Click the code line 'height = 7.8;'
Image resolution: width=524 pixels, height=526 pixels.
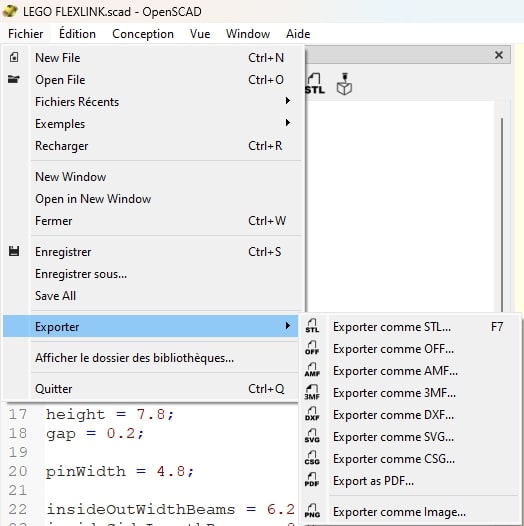tap(110, 414)
